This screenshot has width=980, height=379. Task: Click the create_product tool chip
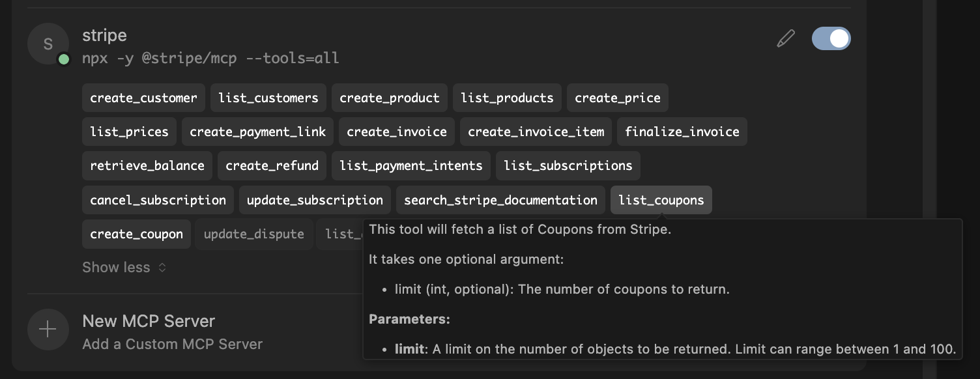tap(389, 98)
